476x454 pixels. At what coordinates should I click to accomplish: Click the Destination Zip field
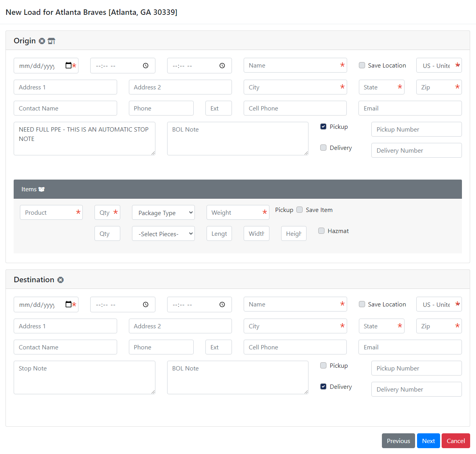tap(439, 326)
